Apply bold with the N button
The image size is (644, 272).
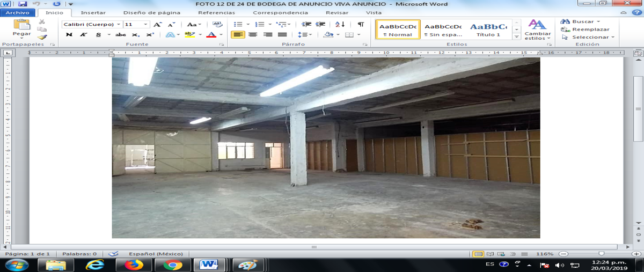(69, 35)
